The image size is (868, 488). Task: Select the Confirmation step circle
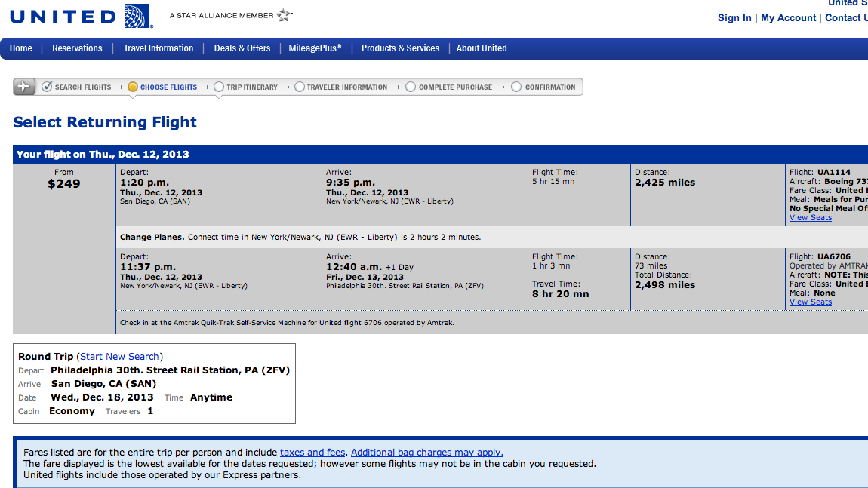516,87
